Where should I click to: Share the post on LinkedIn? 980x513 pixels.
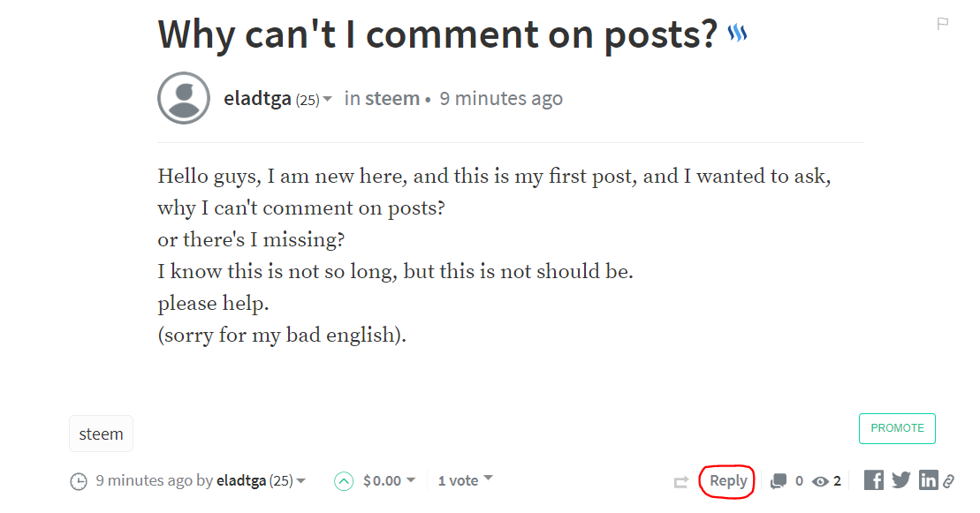[928, 480]
